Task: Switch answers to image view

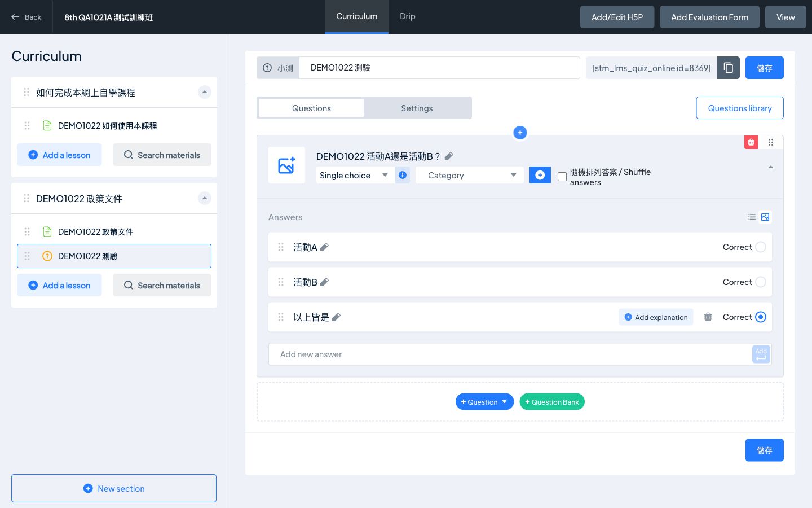Action: 765,217
